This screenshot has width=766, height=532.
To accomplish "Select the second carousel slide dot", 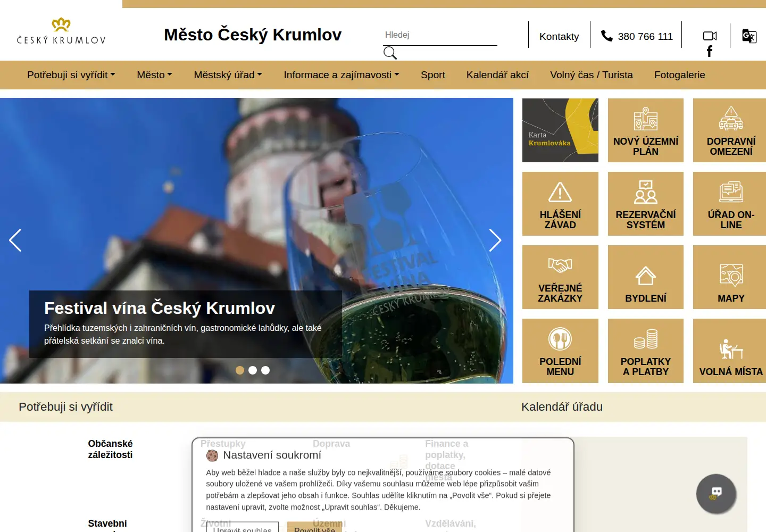I will 253,370.
